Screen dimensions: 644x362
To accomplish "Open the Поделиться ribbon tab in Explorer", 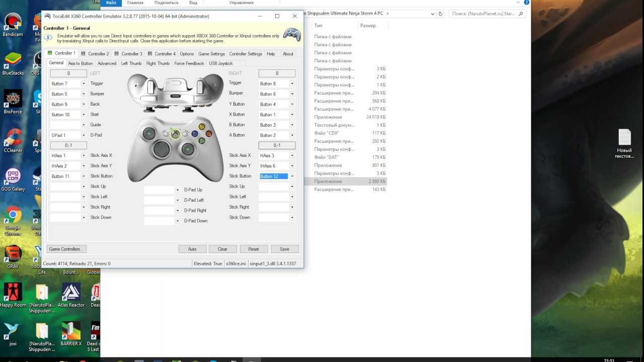I will tap(166, 3).
